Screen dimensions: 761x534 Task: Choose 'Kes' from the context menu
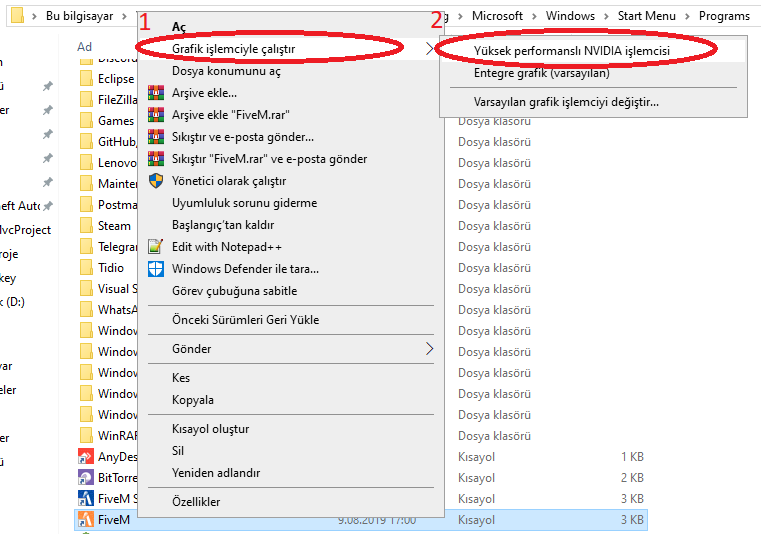tap(181, 378)
